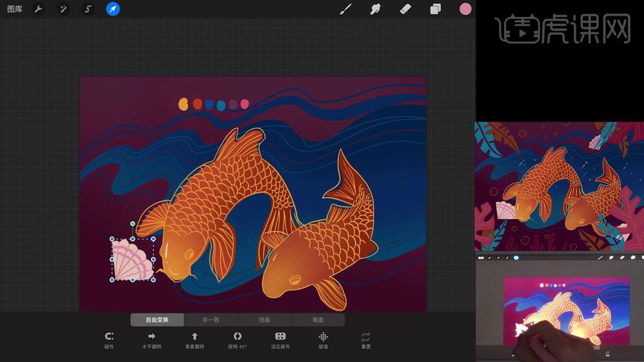Click the green rotation handle above shell
This screenshot has width=644, height=362.
pyautogui.click(x=133, y=224)
